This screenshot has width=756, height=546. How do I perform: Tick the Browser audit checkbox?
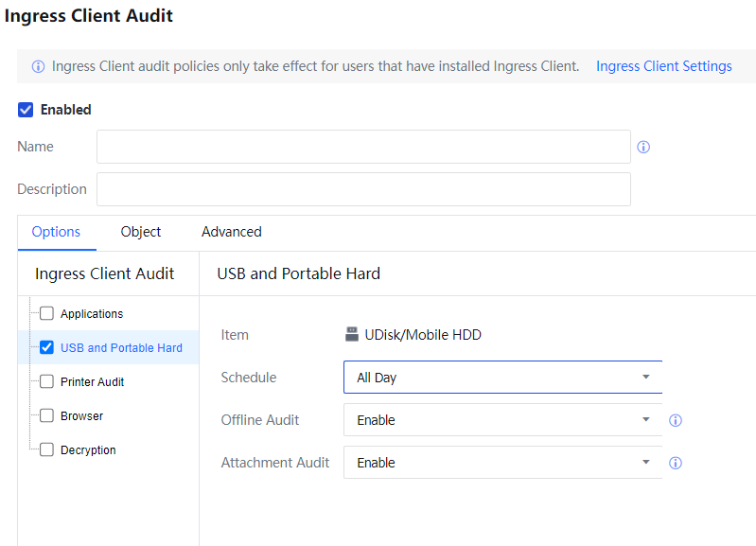pos(46,415)
